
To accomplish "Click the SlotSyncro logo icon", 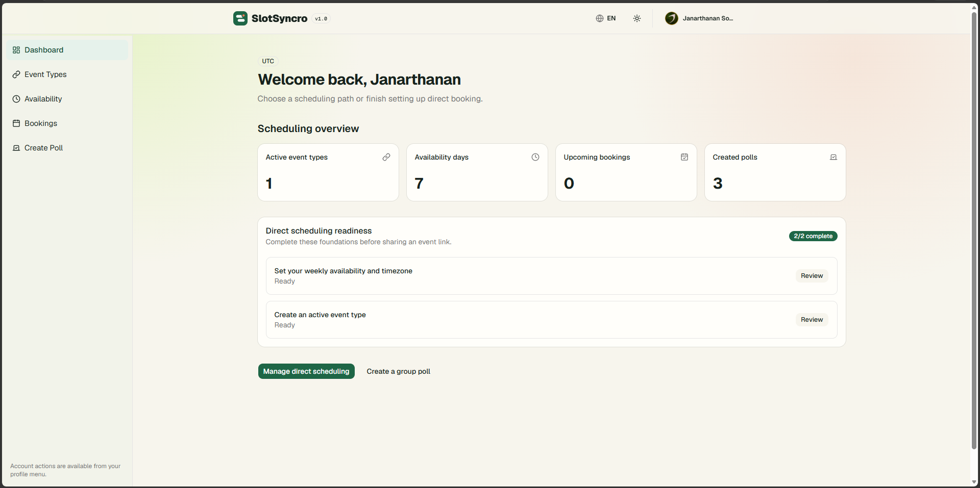I will click(240, 18).
